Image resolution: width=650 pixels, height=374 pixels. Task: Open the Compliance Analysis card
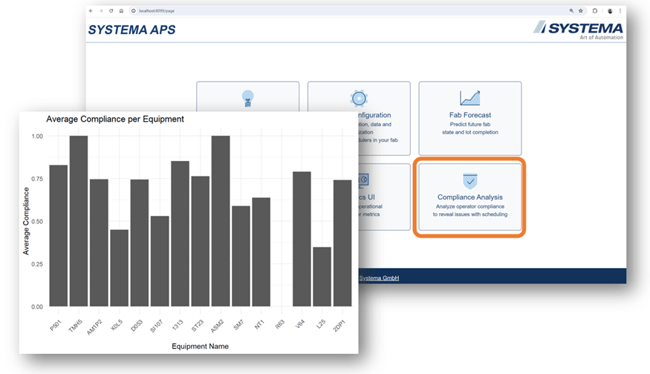(470, 197)
